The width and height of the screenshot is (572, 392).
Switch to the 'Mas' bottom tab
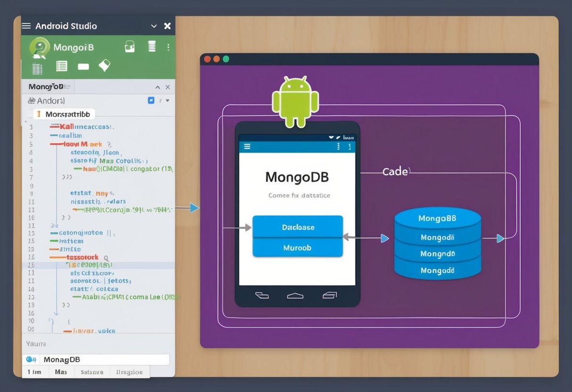61,372
